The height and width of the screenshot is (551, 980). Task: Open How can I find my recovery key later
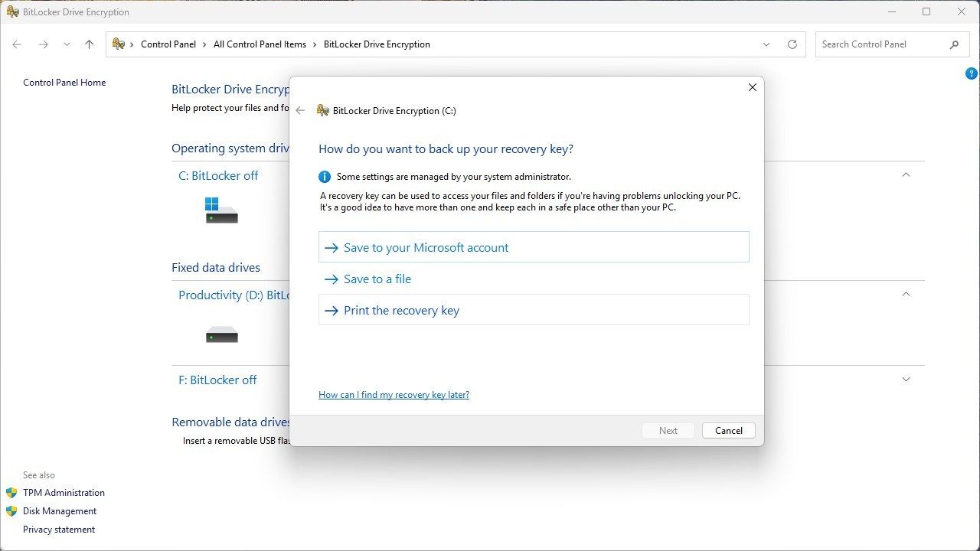point(394,395)
